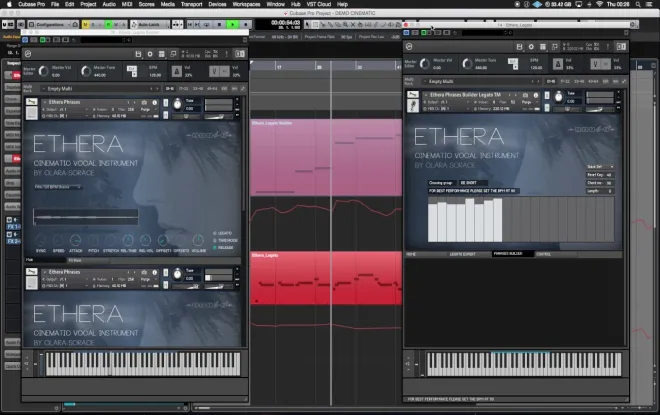
Task: Toggle plugin power button in right Ethera_Legato window
Action: (406, 32)
